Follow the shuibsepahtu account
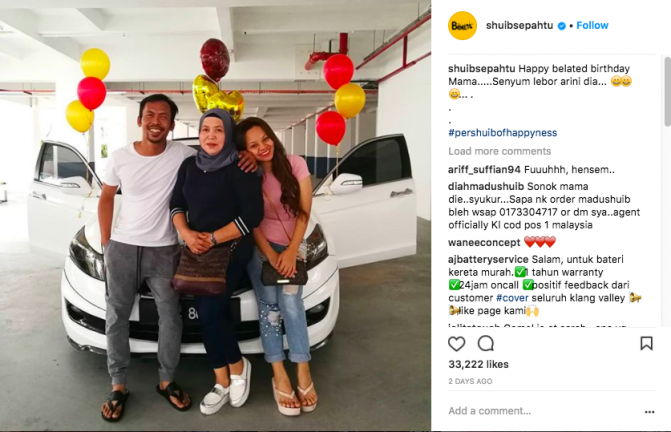The height and width of the screenshot is (432, 671). [592, 26]
